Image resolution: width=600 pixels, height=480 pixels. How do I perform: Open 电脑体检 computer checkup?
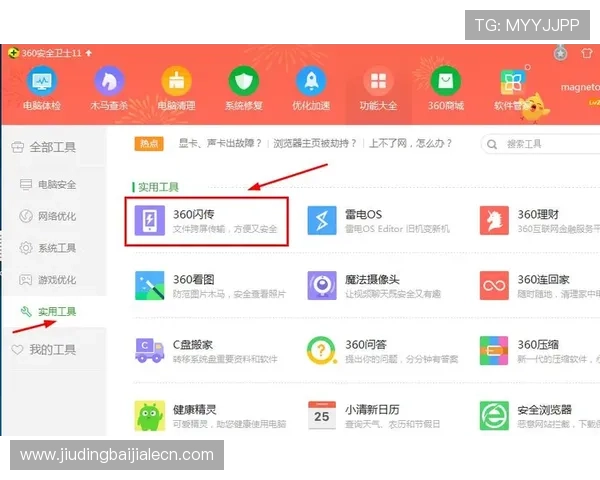[42, 88]
